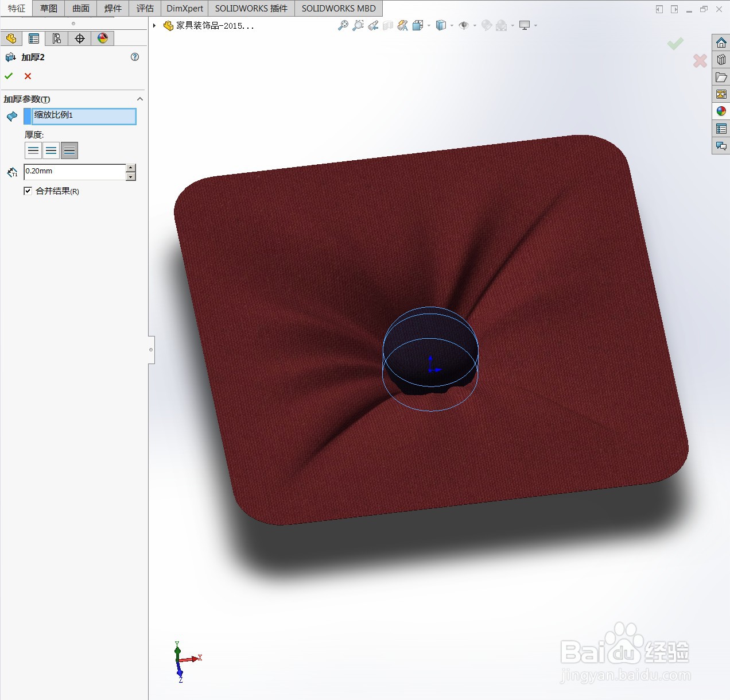
Task: Toggle the 合并结果(R) checkbox
Action: [28, 191]
